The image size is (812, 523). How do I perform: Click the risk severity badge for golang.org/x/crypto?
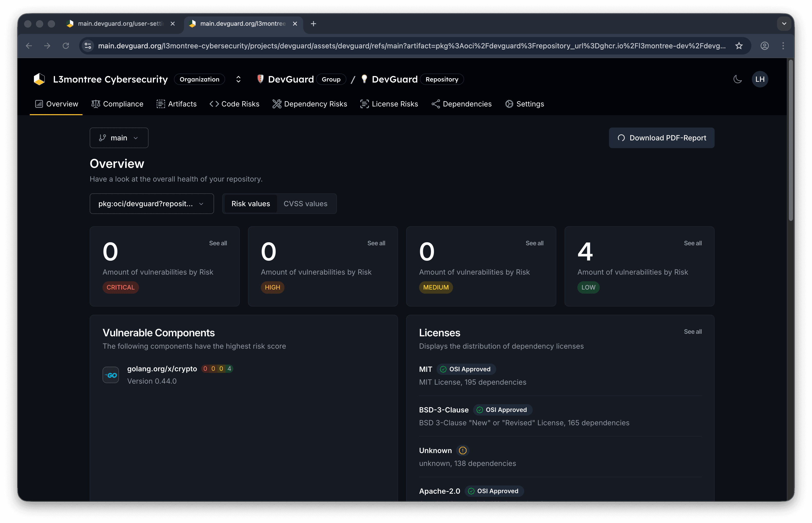(217, 368)
